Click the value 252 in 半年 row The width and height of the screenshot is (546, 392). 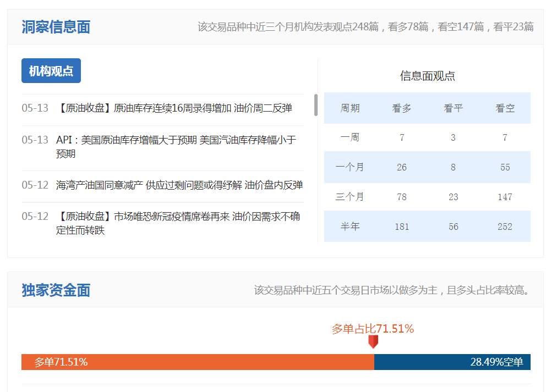coord(505,227)
